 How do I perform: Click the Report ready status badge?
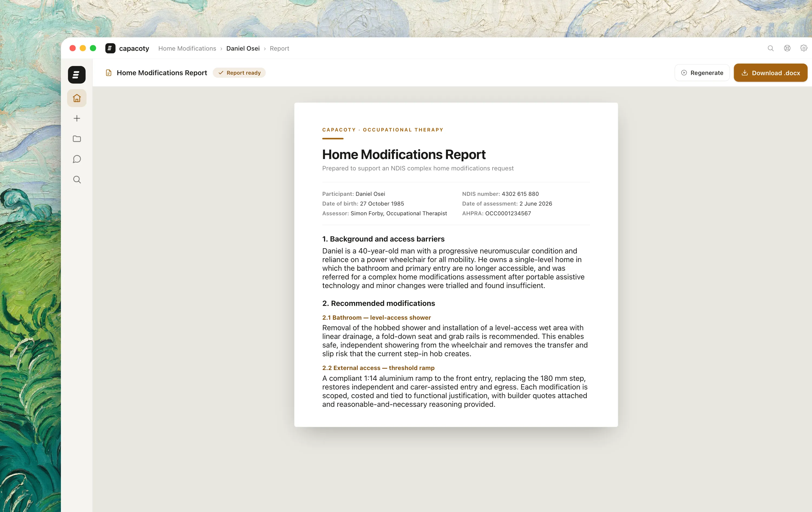coord(239,73)
